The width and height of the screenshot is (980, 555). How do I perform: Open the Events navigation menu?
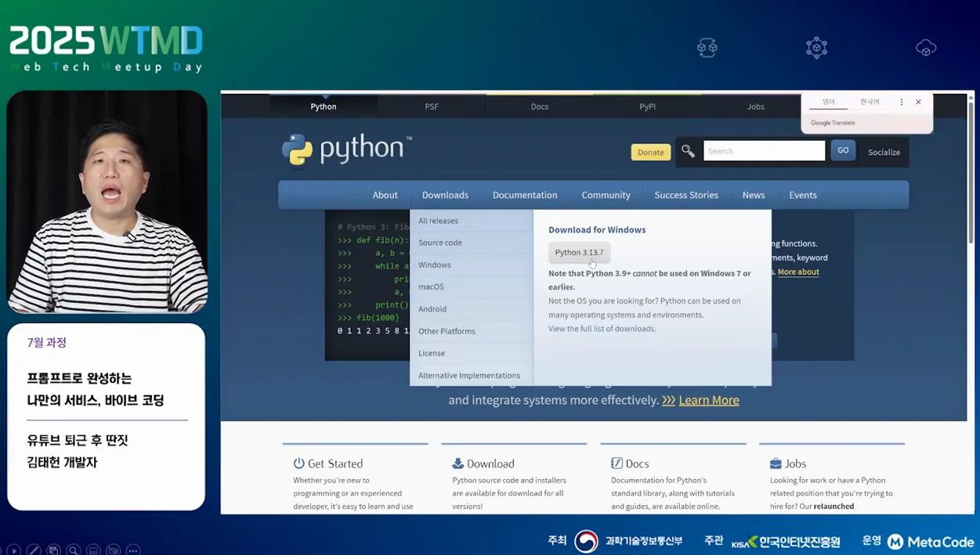coord(803,195)
